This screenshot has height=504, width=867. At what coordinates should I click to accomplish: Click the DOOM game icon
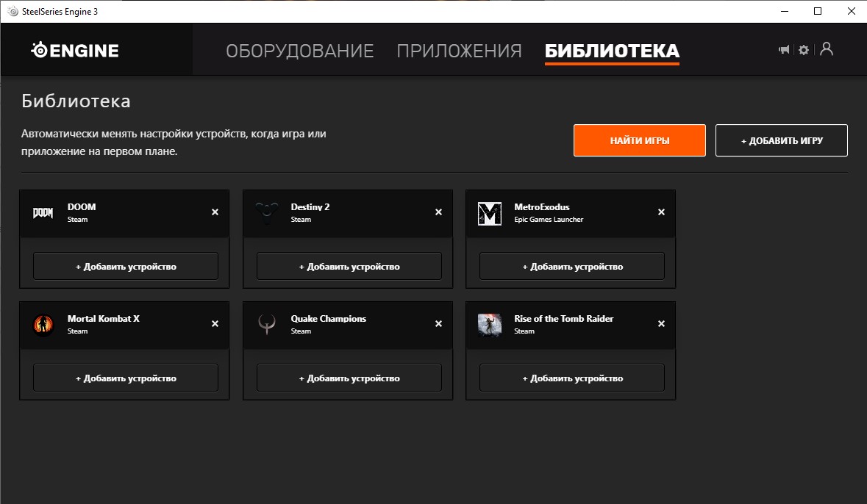43,213
